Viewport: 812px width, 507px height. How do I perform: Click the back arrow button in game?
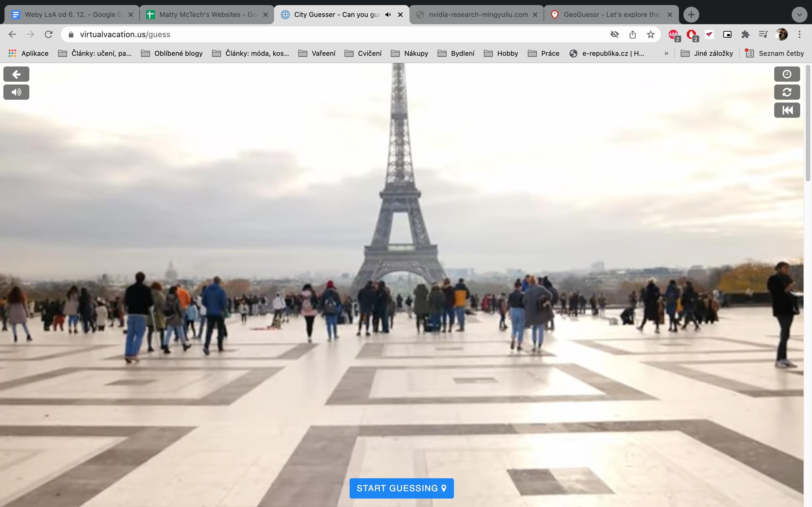click(x=16, y=74)
